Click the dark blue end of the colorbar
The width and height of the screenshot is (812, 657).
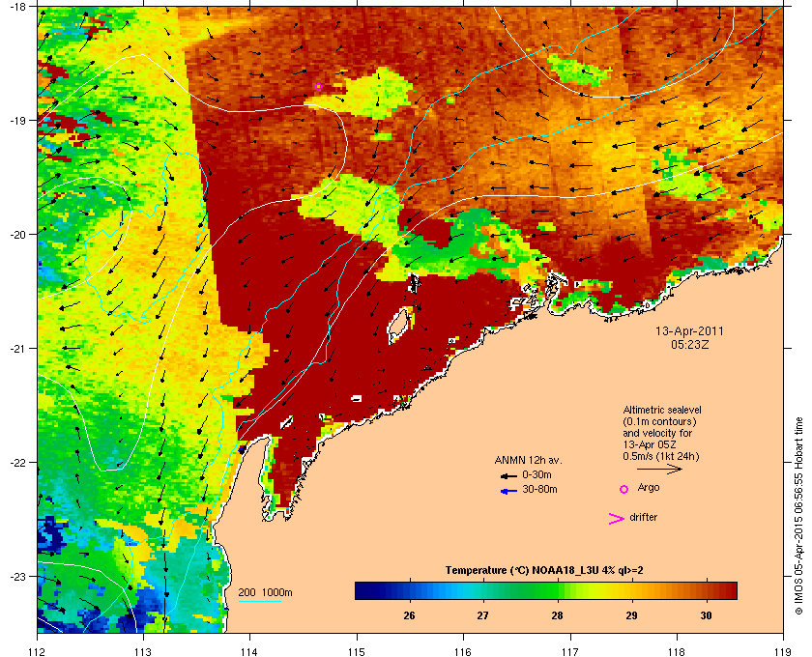coord(362,590)
